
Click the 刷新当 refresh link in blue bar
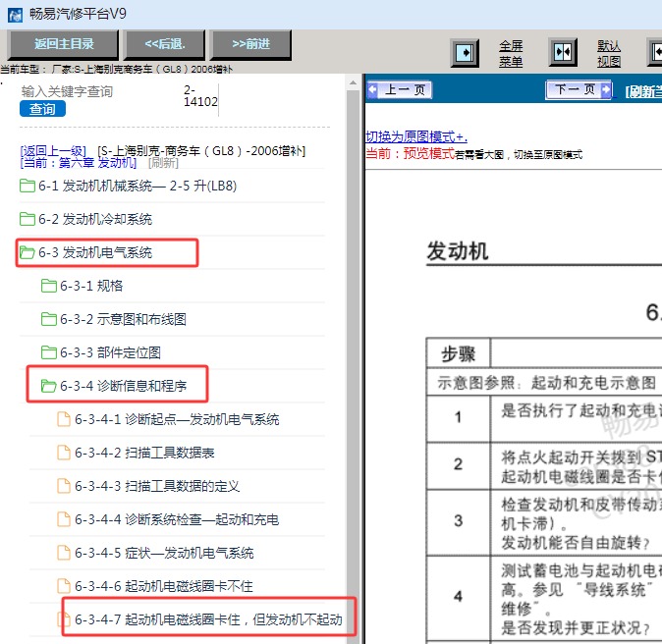(x=643, y=90)
